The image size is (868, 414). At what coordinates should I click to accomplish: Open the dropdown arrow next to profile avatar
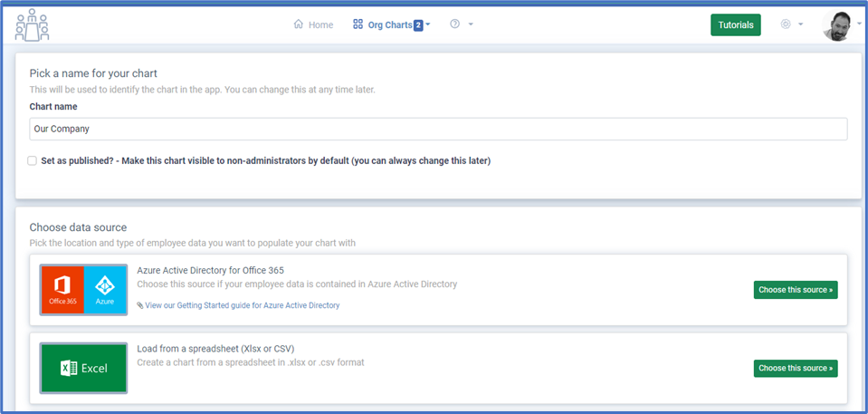[x=858, y=24]
